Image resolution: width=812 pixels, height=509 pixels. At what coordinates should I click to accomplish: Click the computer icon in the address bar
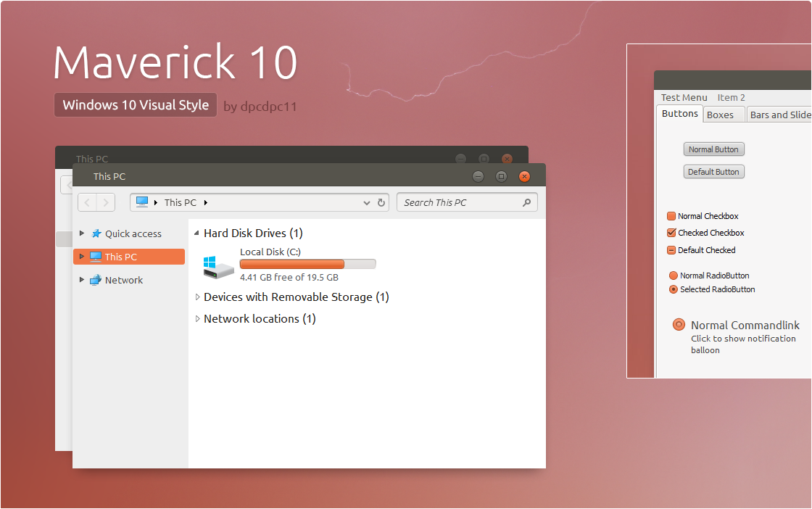142,202
